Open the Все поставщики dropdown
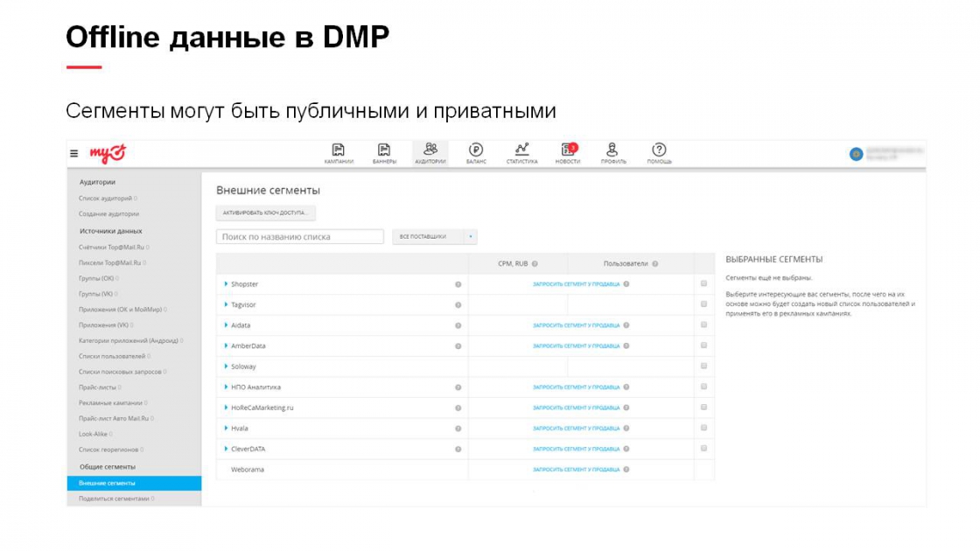Viewport: 980px width, 551px height. click(x=434, y=237)
